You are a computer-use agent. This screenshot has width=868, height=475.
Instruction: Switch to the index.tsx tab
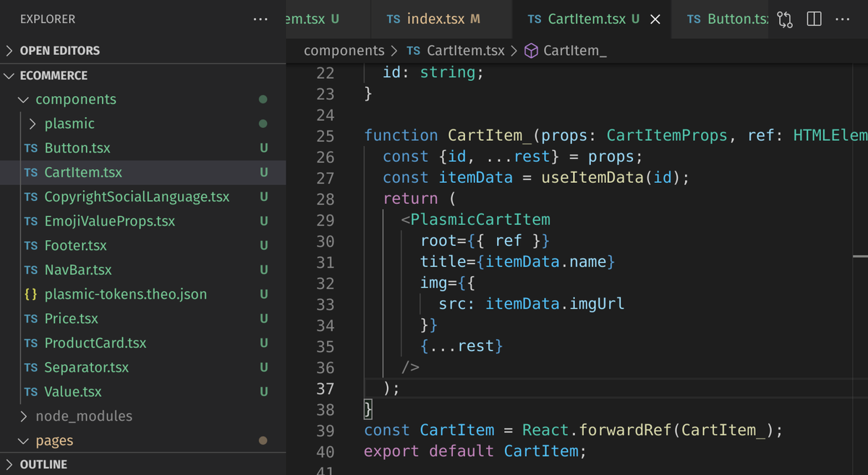(434, 20)
